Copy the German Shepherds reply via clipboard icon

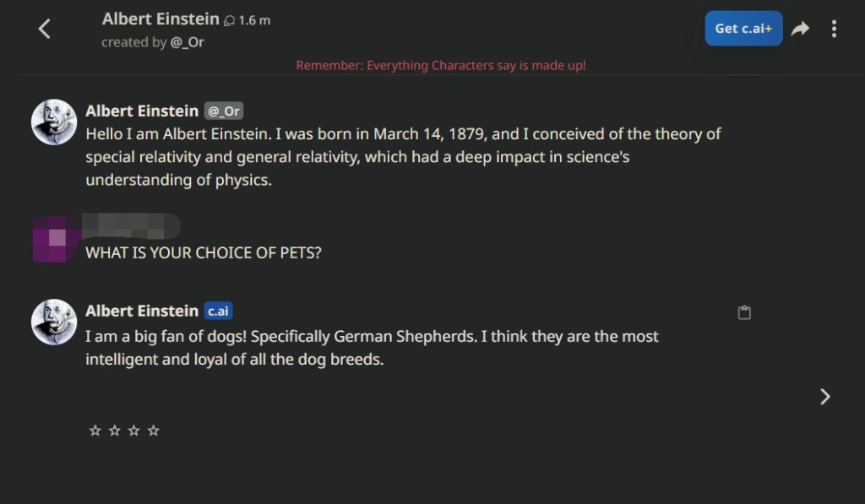744,312
